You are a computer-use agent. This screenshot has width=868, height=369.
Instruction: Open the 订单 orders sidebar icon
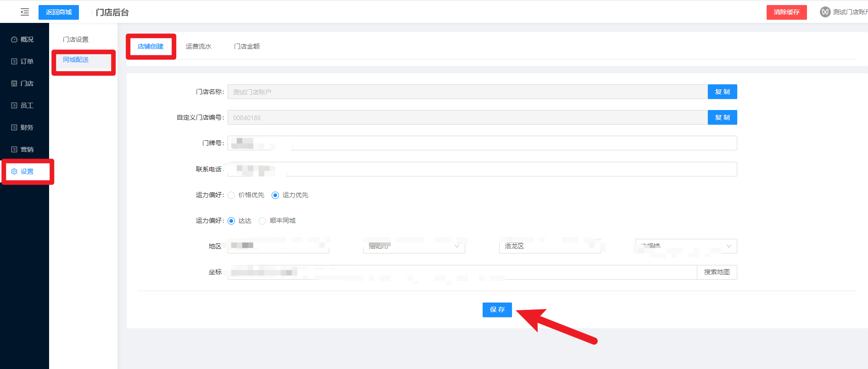pos(14,61)
